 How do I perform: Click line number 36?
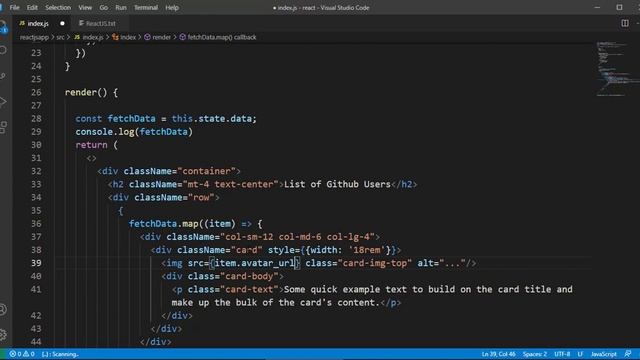coord(36,224)
